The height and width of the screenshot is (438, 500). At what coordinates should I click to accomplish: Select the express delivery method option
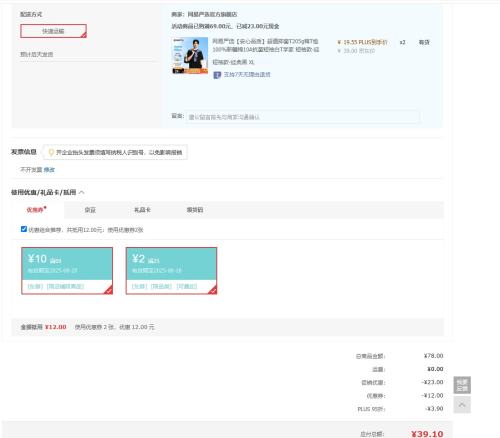point(53,31)
